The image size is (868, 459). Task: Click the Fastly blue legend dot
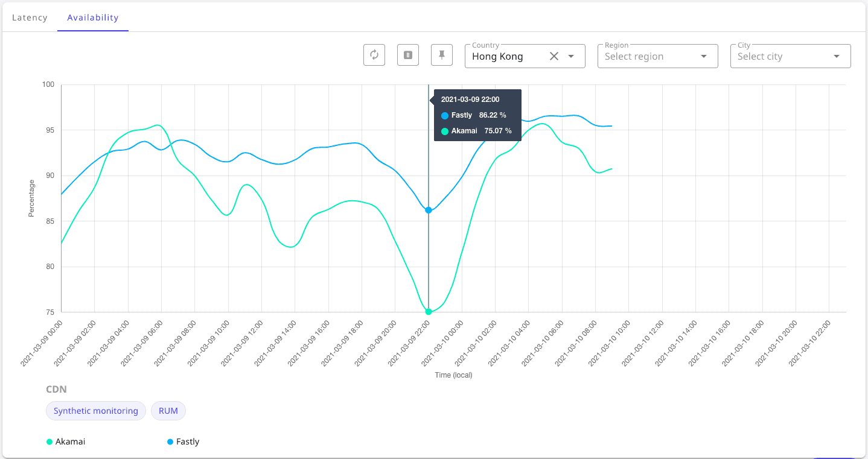[170, 442]
